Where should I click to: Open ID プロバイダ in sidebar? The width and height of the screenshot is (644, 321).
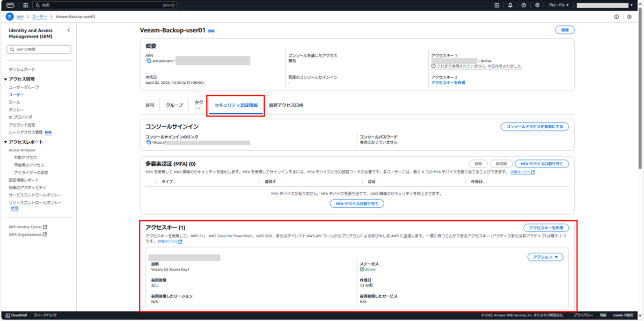click(20, 117)
